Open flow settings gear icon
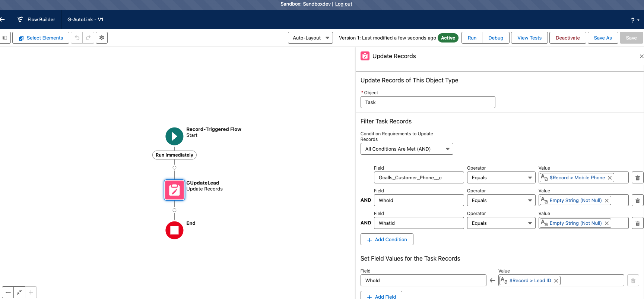 (102, 38)
